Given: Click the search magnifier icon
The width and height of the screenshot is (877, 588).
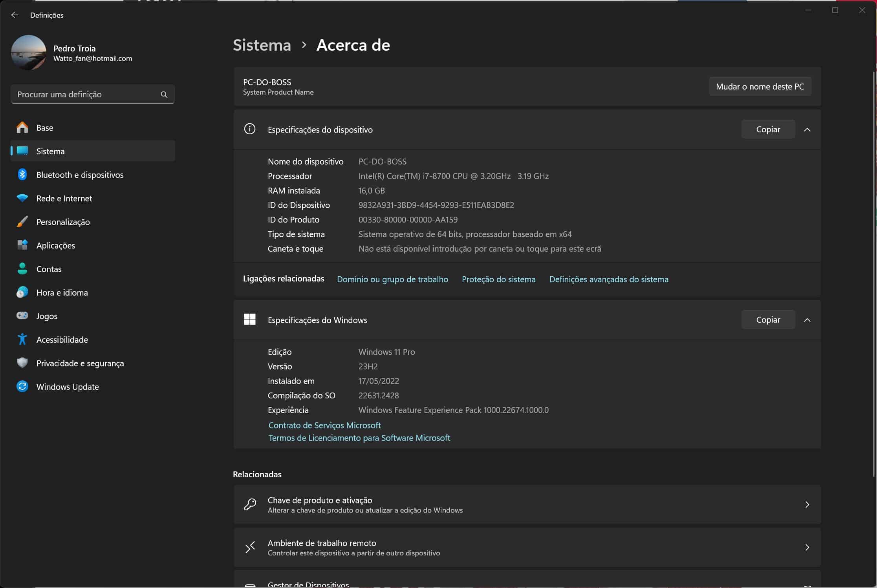Looking at the screenshot, I should coord(164,95).
